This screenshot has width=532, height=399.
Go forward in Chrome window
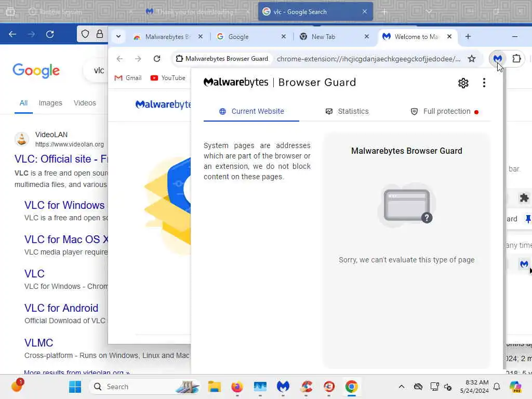coord(138,59)
